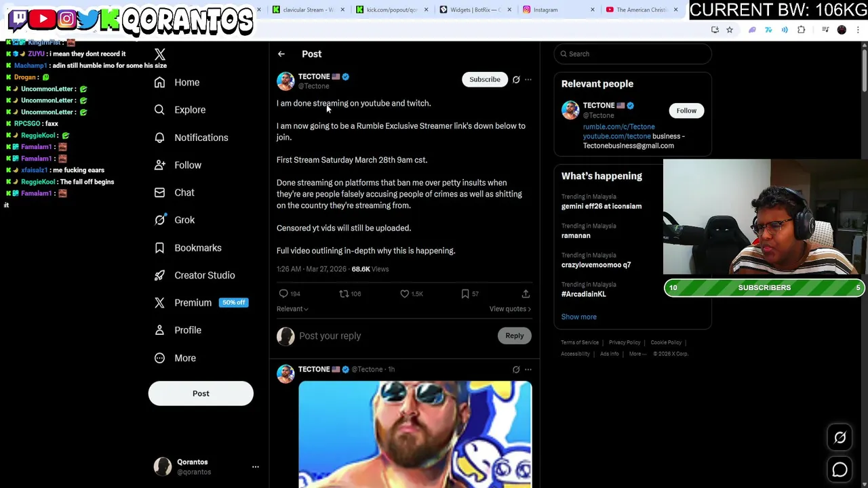Click TECTONE's avatar on the main post

click(x=285, y=81)
